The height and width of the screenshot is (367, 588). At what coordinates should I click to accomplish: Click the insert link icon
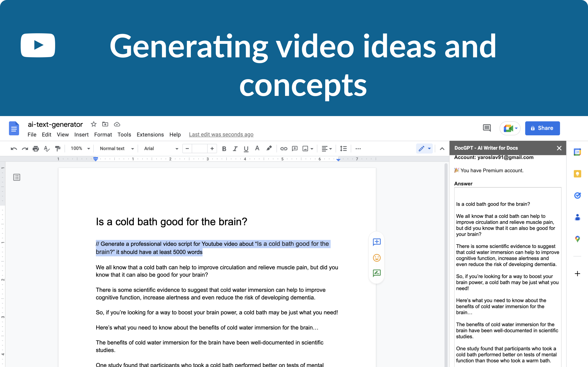click(284, 149)
